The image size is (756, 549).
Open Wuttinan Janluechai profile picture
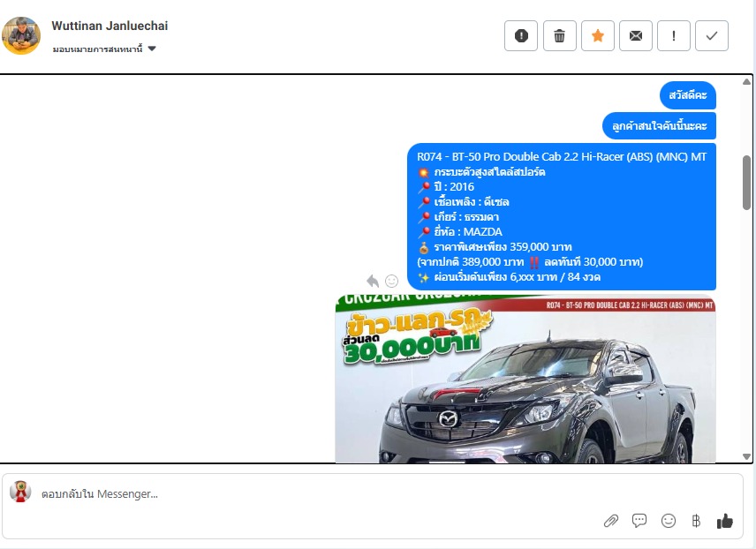click(21, 35)
